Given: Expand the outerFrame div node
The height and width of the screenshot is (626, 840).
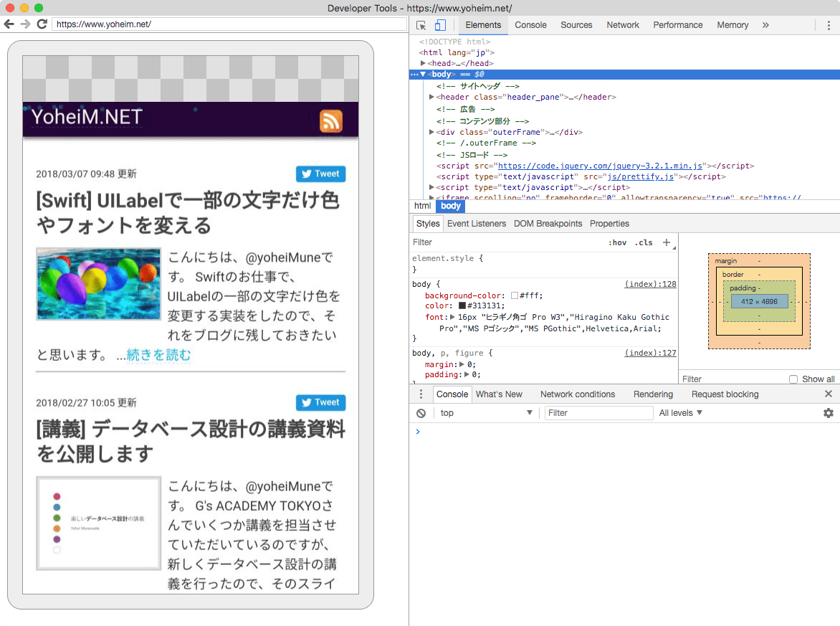Looking at the screenshot, I should pyautogui.click(x=431, y=132).
